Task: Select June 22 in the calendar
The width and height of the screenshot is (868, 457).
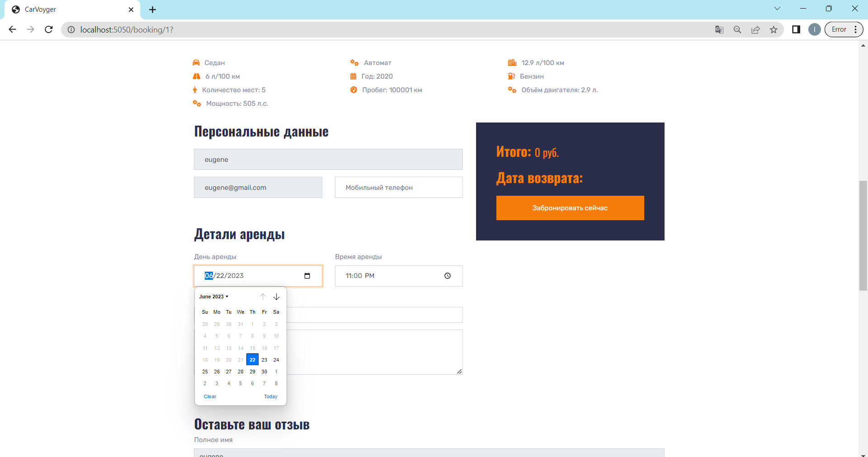Action: [x=252, y=360]
